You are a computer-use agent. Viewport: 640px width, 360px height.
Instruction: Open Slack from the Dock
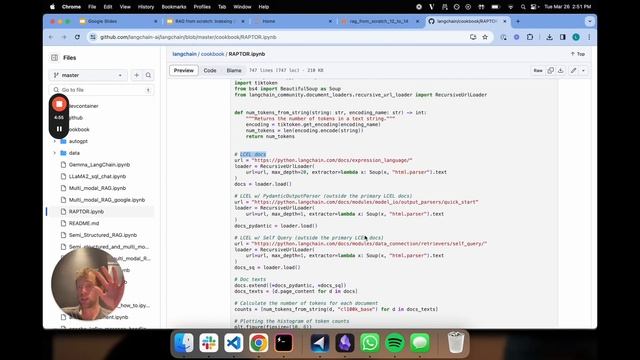(209, 343)
